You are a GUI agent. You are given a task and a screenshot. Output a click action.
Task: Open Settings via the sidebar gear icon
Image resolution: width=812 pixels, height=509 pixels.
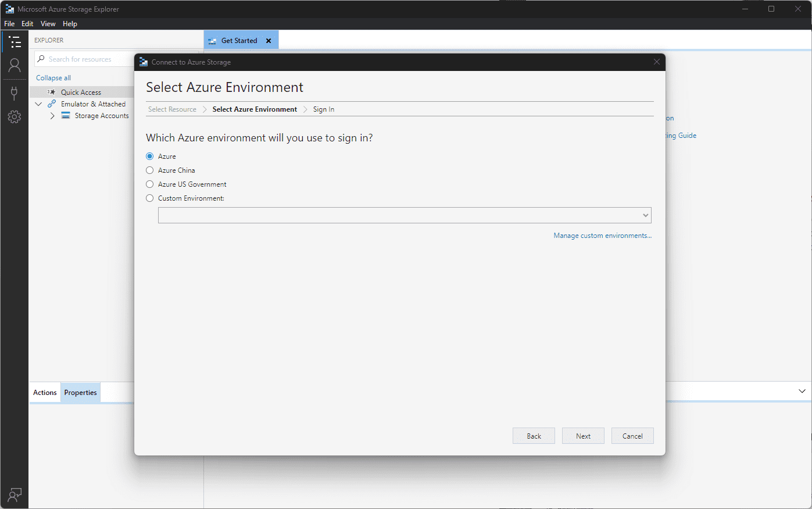15,117
